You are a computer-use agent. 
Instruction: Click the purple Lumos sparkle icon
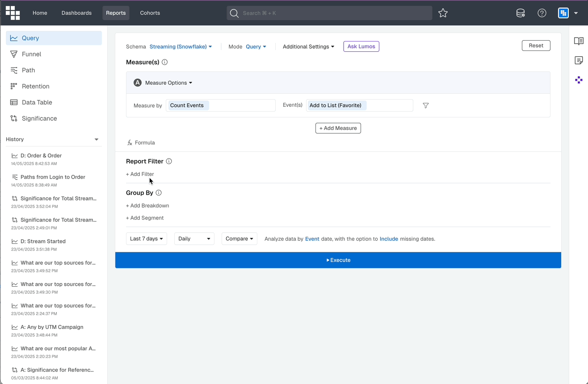(x=579, y=80)
